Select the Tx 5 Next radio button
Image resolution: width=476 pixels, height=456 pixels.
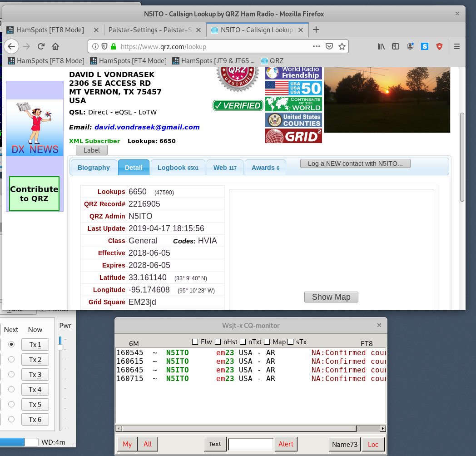(11, 404)
